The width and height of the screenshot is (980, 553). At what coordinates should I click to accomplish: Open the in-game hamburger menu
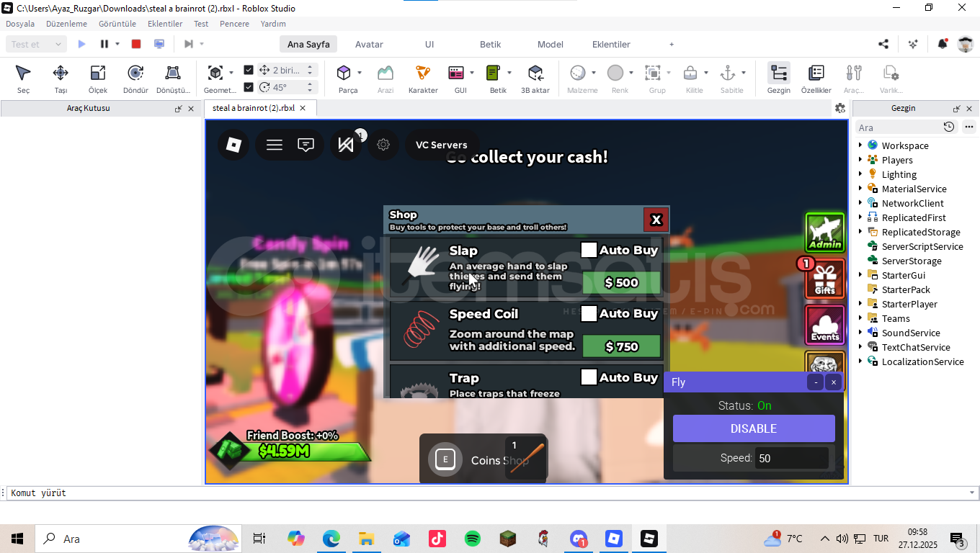[x=275, y=145]
